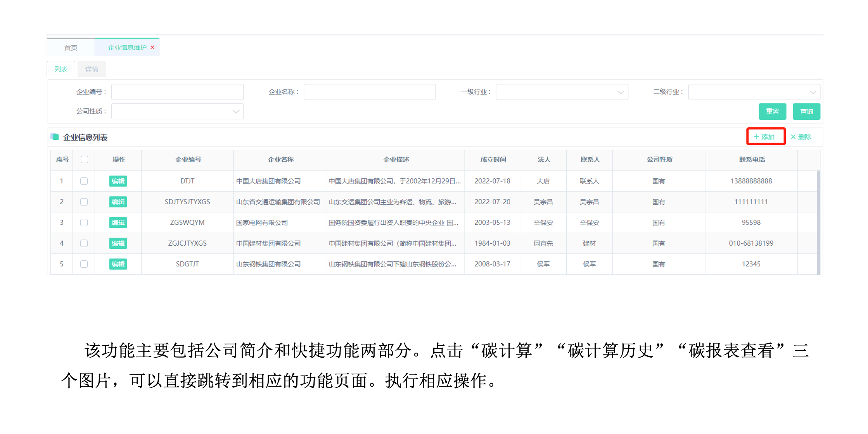Screen dimensions: 868x434
Task: Click the 删除 button
Action: [801, 137]
